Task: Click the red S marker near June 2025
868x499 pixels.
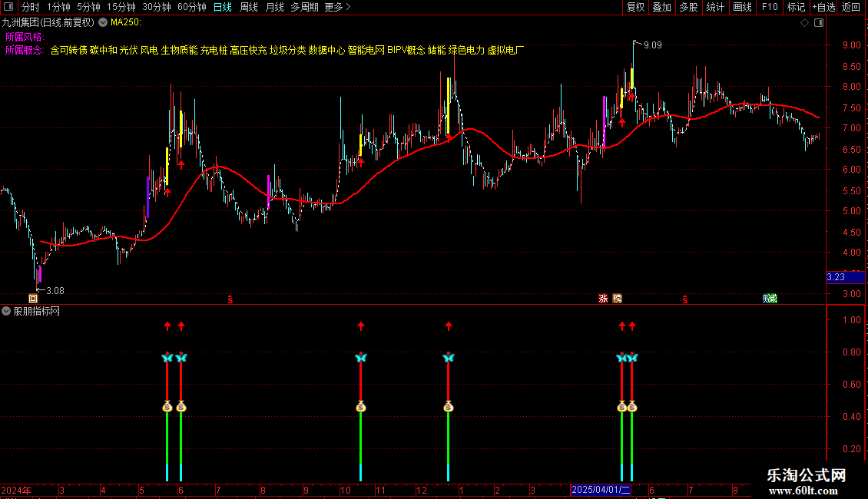Action: tap(684, 299)
